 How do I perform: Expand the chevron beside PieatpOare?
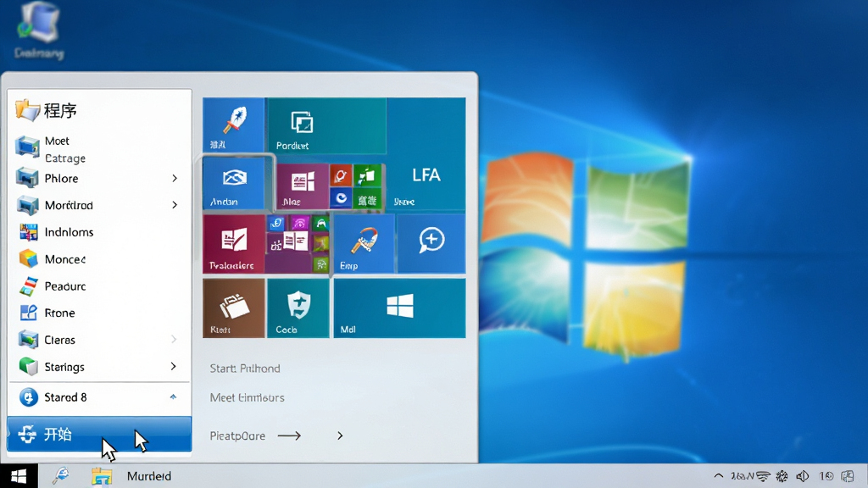tap(340, 436)
